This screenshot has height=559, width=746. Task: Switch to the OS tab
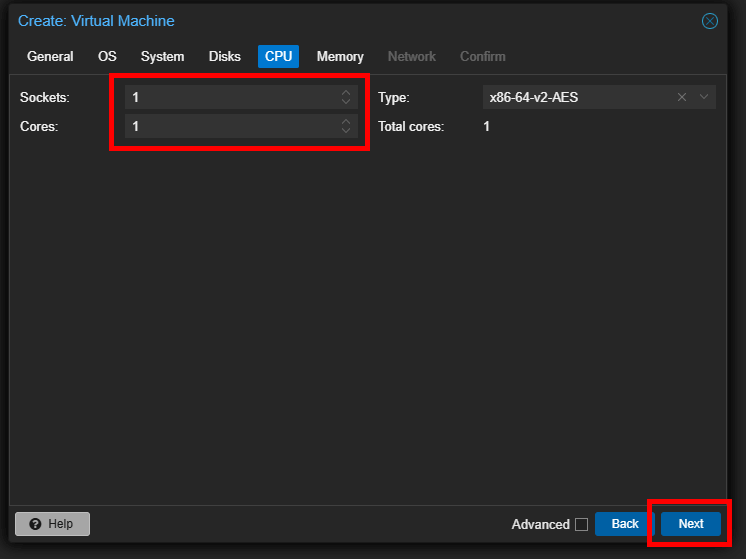coord(107,57)
